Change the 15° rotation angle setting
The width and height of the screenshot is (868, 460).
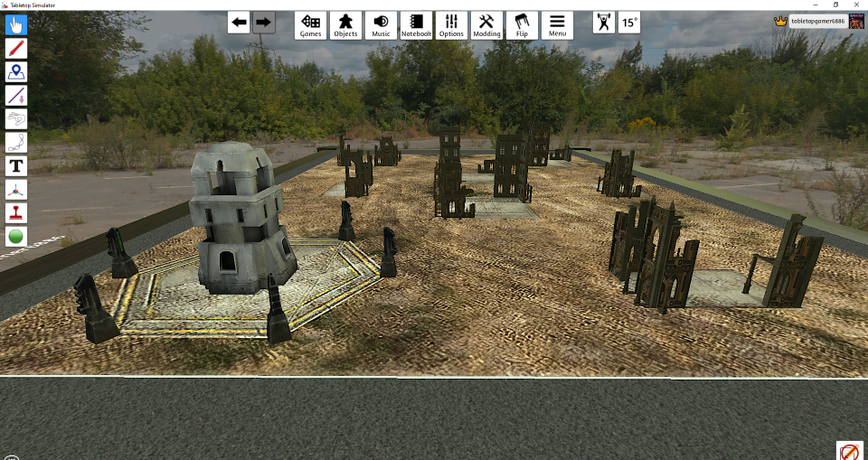tap(629, 23)
